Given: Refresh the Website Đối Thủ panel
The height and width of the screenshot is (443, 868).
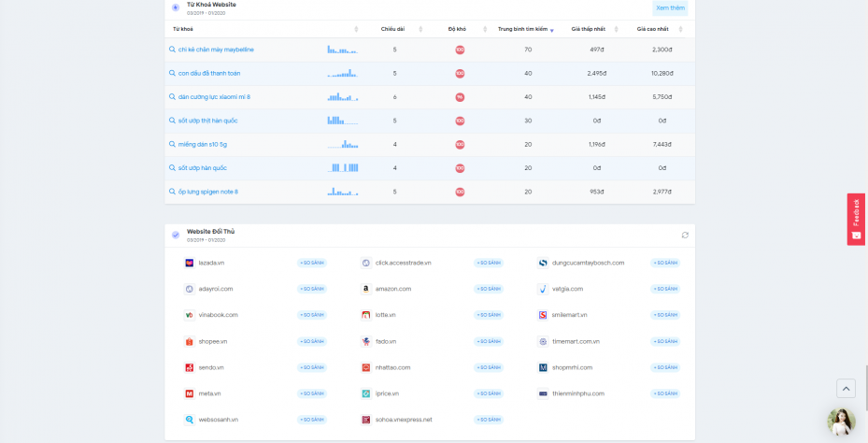Looking at the screenshot, I should click(685, 236).
